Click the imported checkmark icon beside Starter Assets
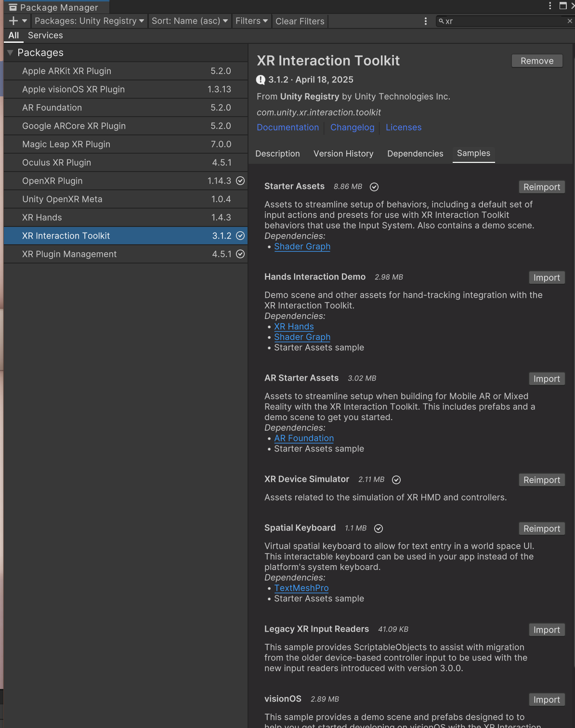Screen dimensions: 575x728 tap(374, 187)
